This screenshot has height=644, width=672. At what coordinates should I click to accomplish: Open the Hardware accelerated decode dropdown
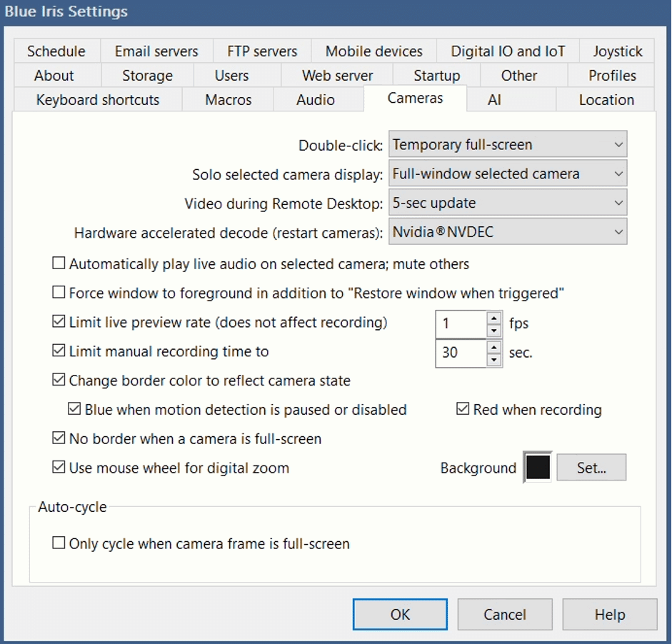tap(507, 231)
